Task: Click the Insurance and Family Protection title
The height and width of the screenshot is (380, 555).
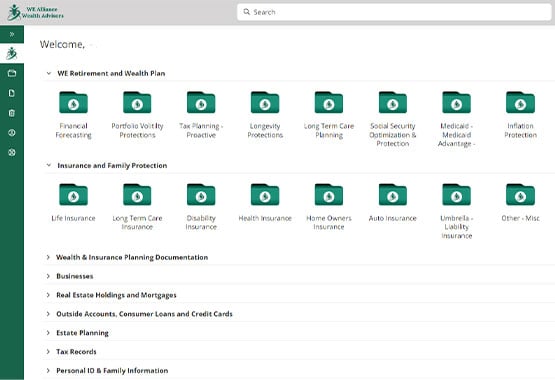Action: pos(112,166)
